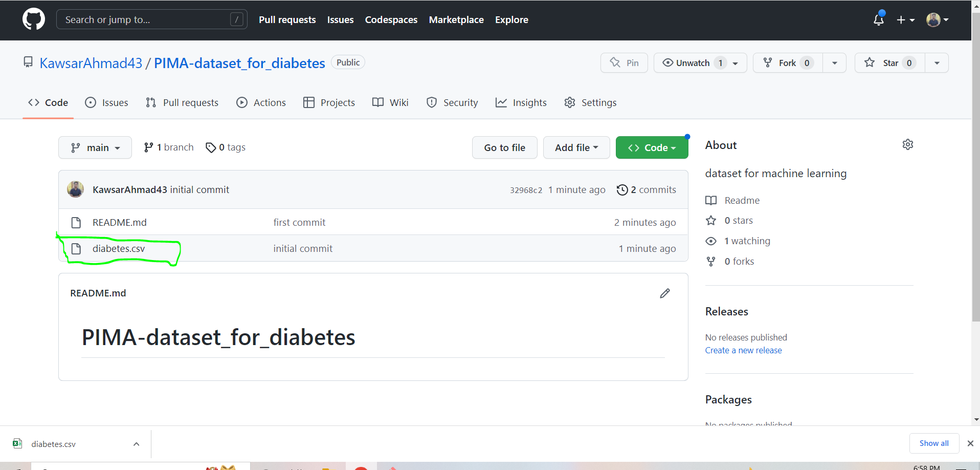Open the commit history clock icon
This screenshot has height=470, width=980.
point(622,189)
